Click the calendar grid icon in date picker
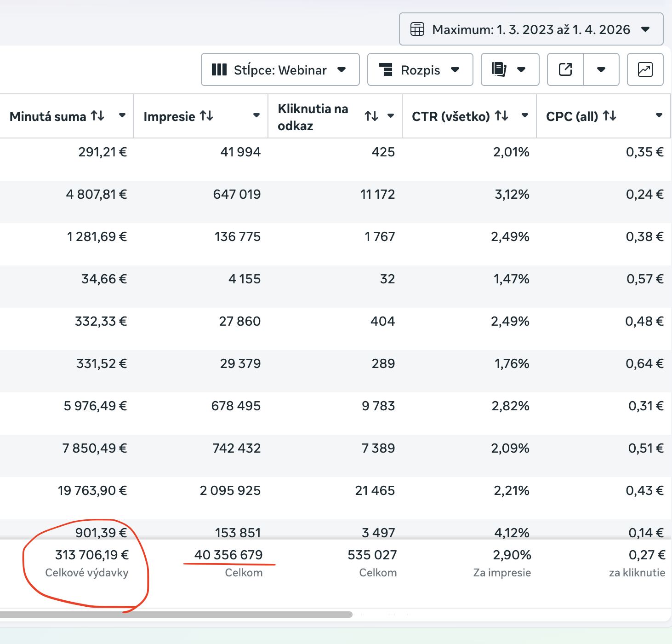The height and width of the screenshot is (644, 672). [417, 29]
